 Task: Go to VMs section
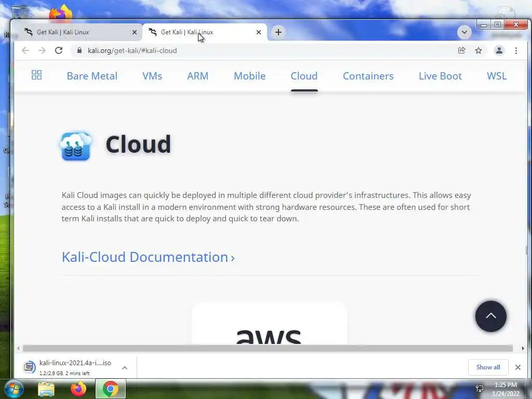click(x=152, y=76)
